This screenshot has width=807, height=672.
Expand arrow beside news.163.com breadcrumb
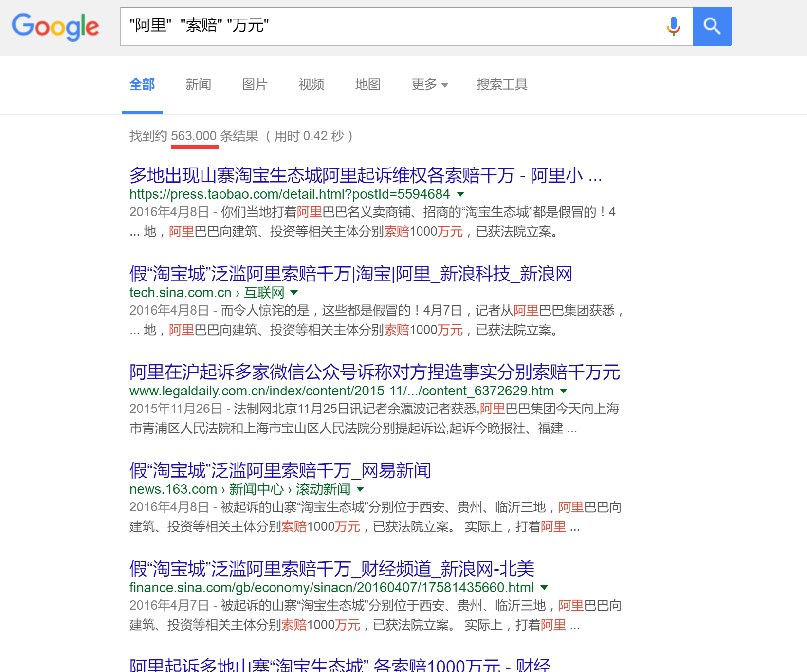click(360, 489)
